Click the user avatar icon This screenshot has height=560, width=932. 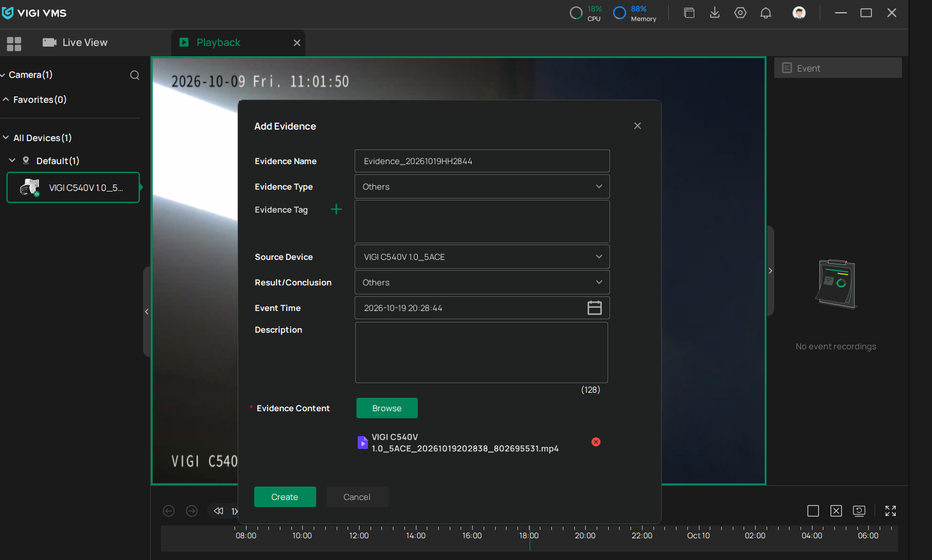click(799, 13)
